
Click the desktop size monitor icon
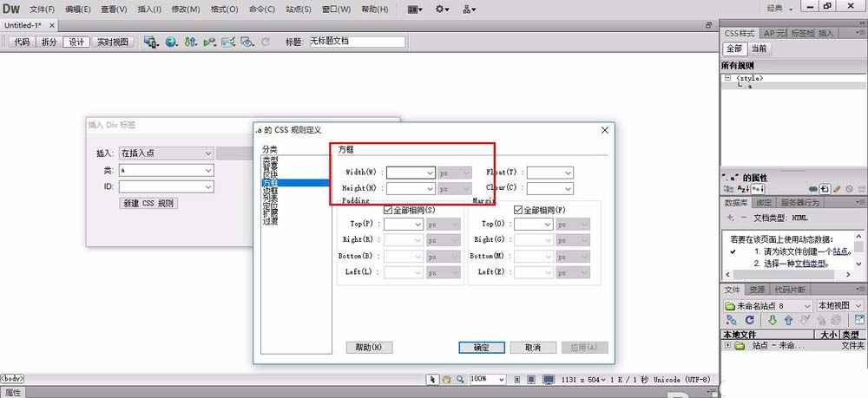[548, 380]
